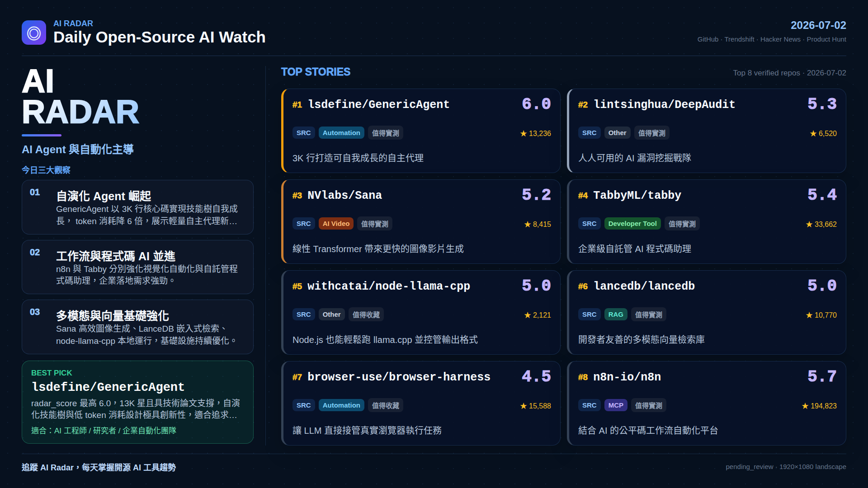Viewport: 868px width, 488px height.
Task: Click the footer text 追蹤 AI Radar
Action: tap(99, 467)
